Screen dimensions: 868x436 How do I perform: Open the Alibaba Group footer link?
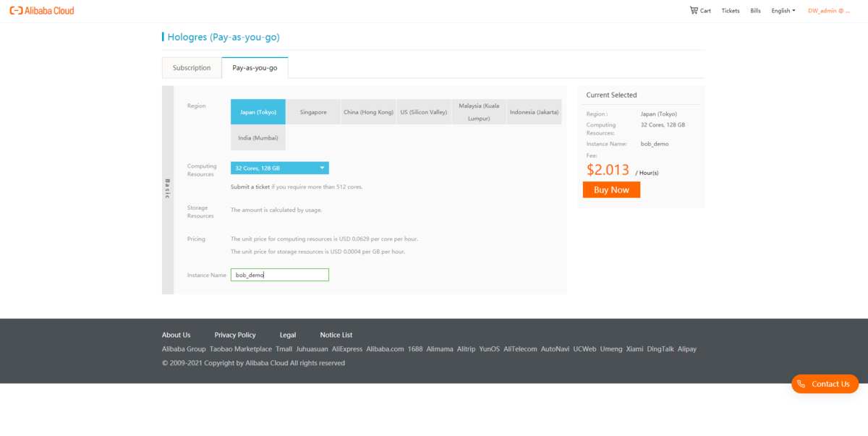[184, 349]
